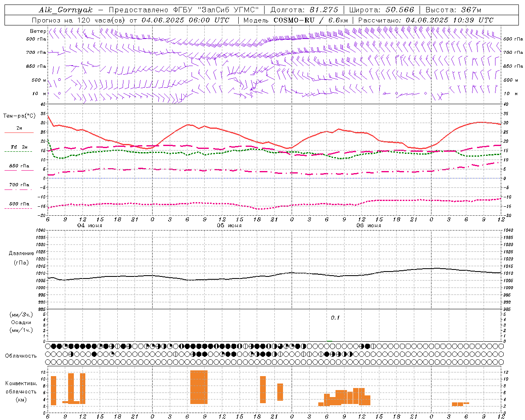Click the Давление pressure panel label
This screenshot has height=420, width=525.
[21, 253]
